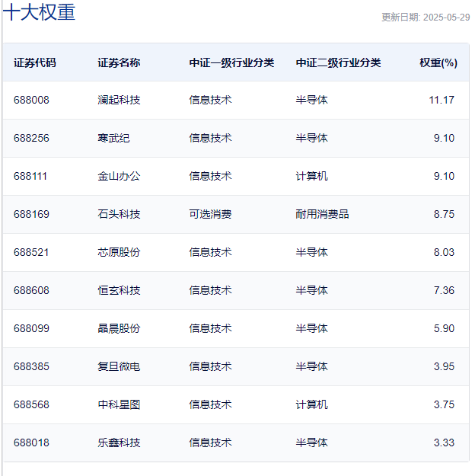The width and height of the screenshot is (475, 476).
Task: Select security code 688521
Action: pyautogui.click(x=31, y=252)
